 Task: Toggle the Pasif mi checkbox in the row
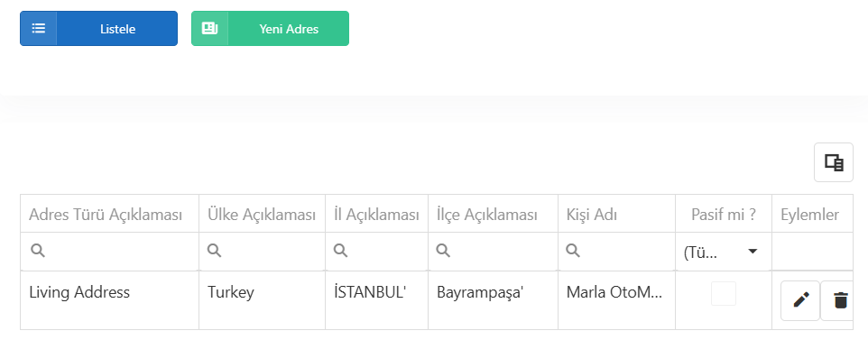[x=724, y=293]
